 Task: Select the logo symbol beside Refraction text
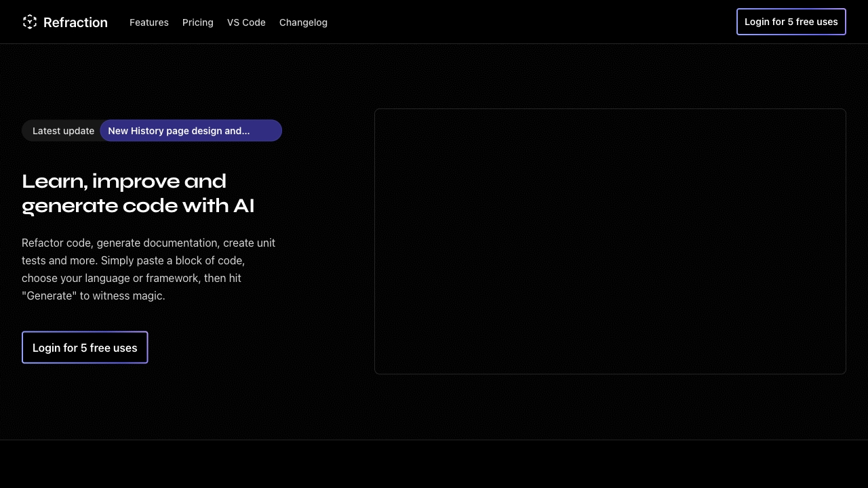click(x=29, y=22)
